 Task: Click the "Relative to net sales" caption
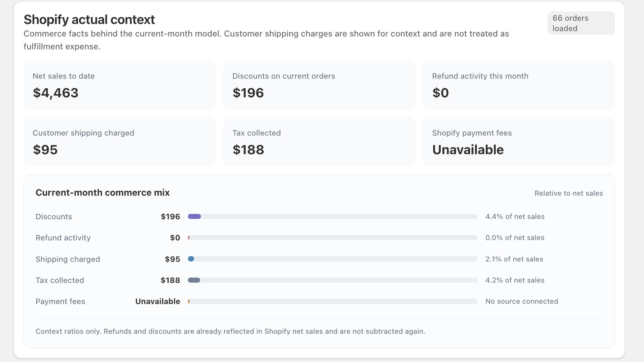(x=569, y=193)
